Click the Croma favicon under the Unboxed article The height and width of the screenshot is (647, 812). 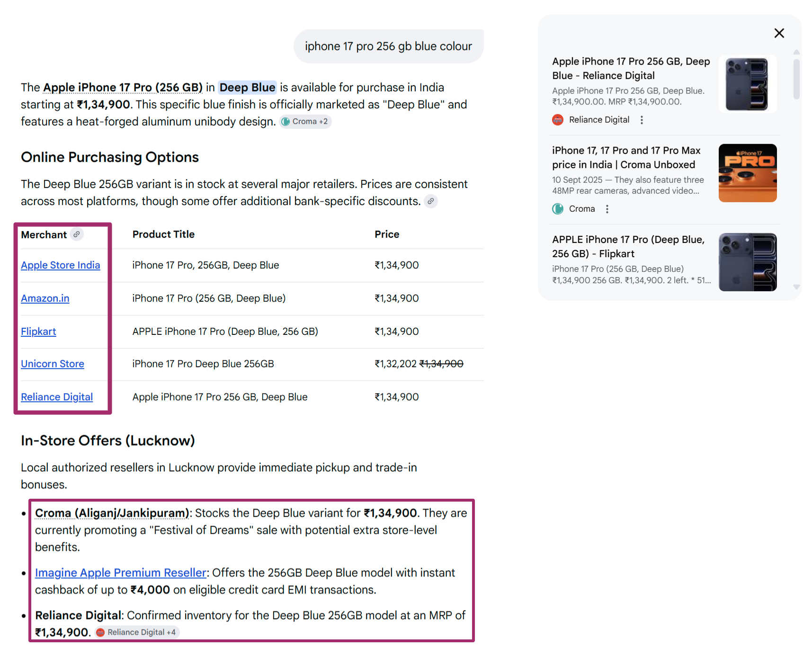tap(557, 208)
